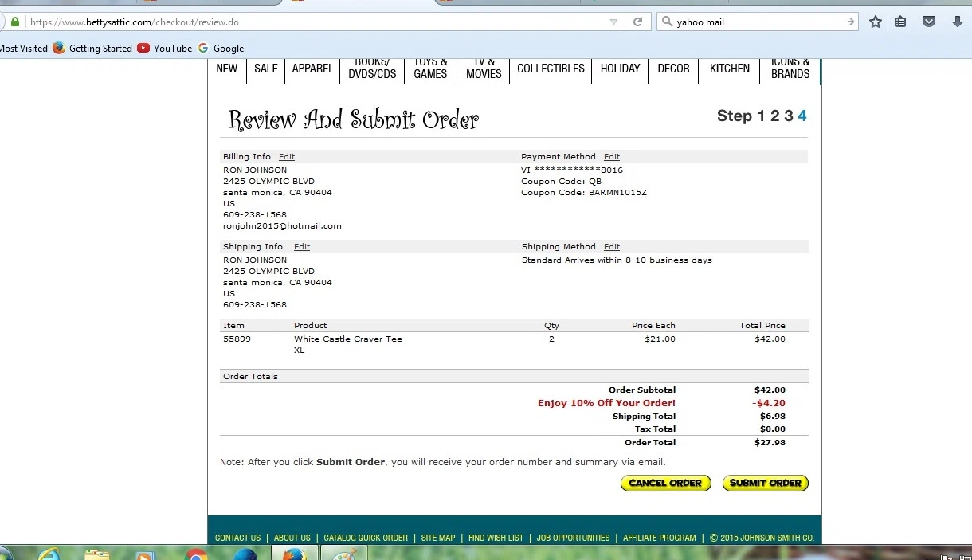Go to checkout Step 2

(x=774, y=116)
